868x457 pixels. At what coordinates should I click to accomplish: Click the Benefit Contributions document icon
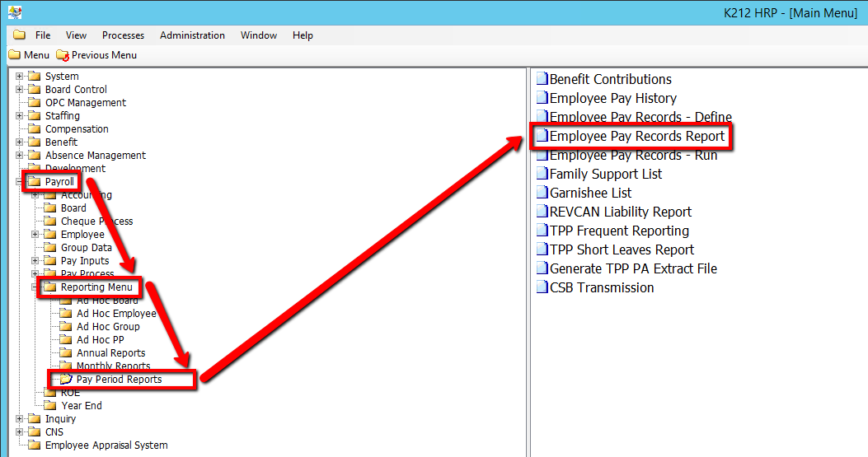click(x=542, y=80)
